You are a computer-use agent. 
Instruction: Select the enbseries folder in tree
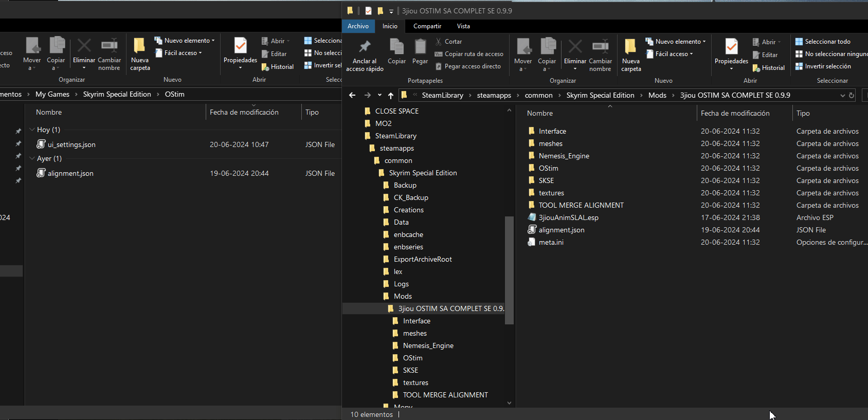[x=408, y=247]
